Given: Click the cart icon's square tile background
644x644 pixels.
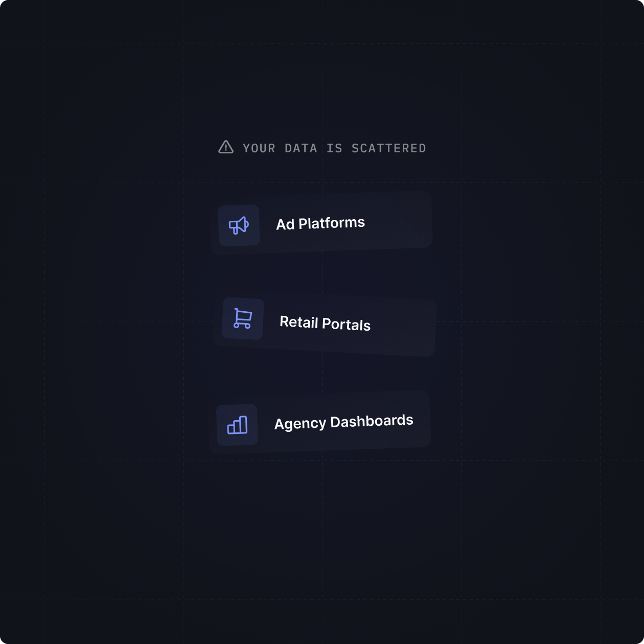Looking at the screenshot, I should point(243,318).
